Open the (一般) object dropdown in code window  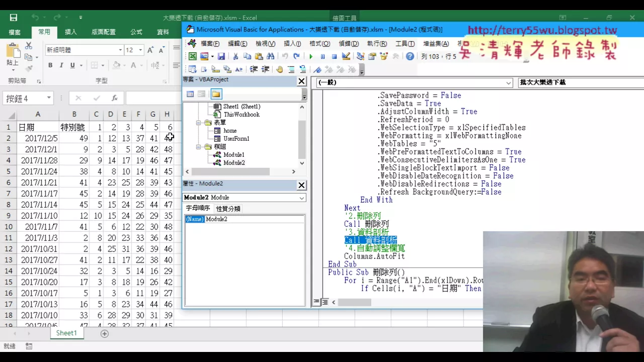[509, 82]
